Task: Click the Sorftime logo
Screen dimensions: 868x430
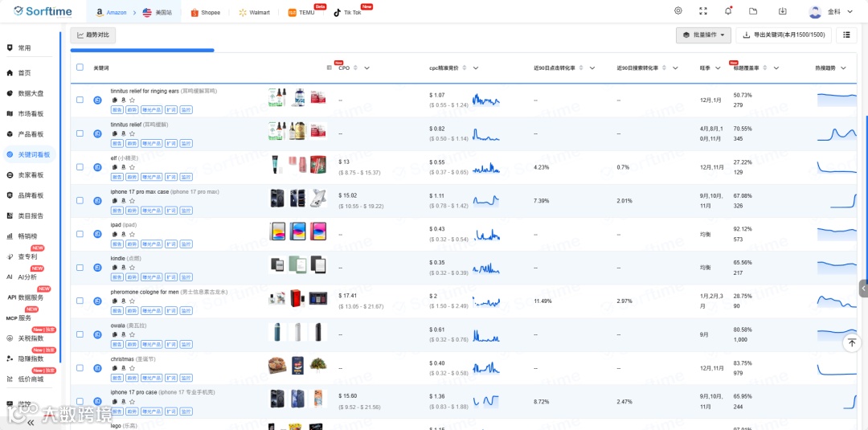Action: click(x=43, y=11)
